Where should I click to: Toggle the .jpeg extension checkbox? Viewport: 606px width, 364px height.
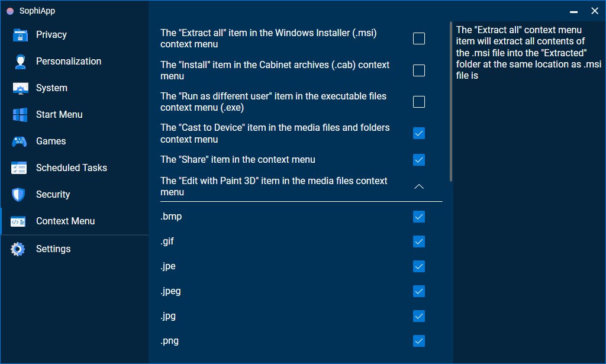418,291
